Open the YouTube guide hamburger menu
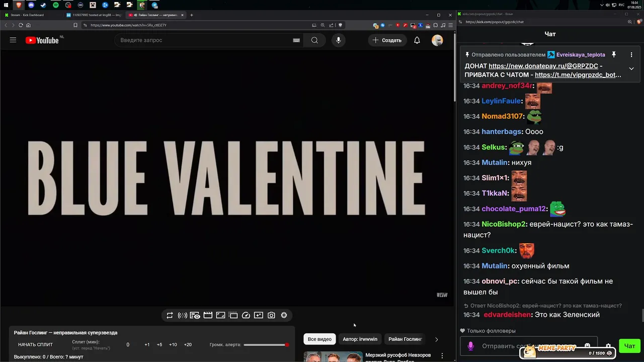 (x=13, y=40)
